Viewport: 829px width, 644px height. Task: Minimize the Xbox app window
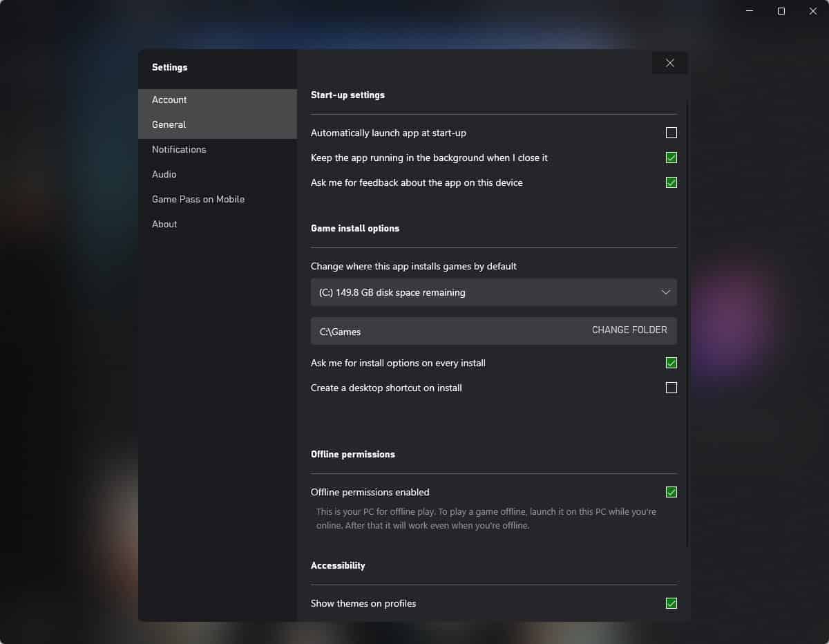(748, 11)
